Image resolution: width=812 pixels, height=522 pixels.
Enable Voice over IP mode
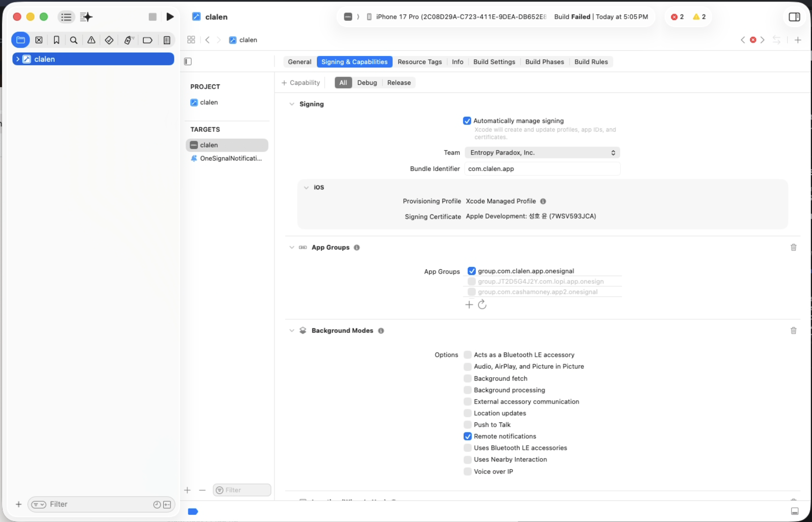coord(467,471)
